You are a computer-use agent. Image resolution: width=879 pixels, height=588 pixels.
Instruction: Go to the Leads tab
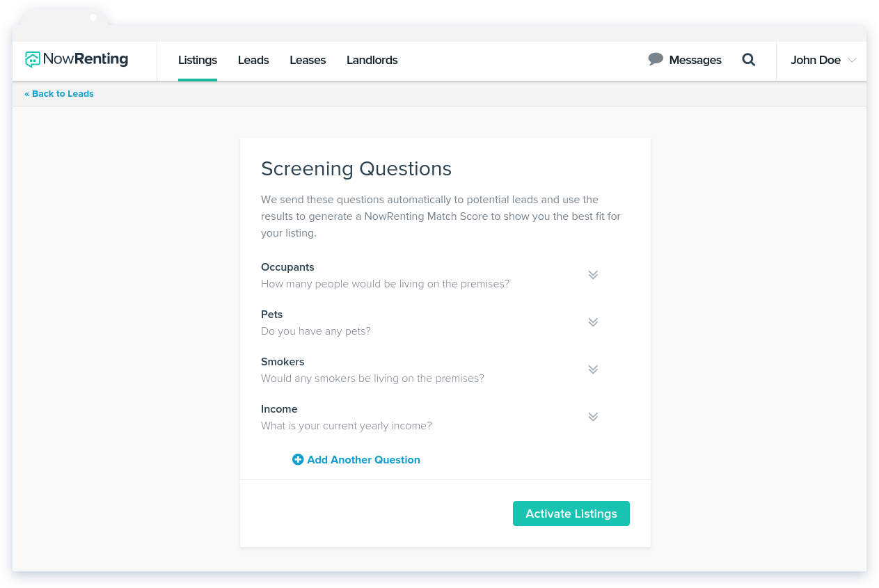[x=253, y=61]
